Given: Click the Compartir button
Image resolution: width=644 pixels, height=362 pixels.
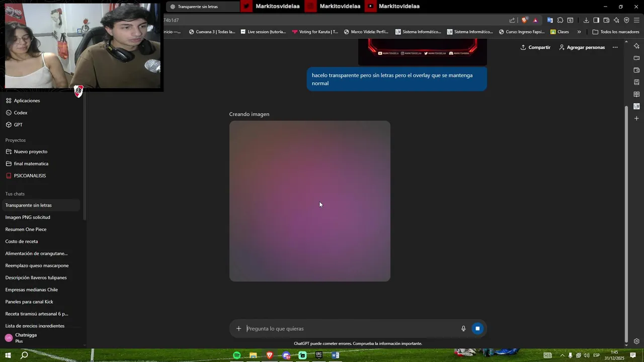Looking at the screenshot, I should point(535,47).
